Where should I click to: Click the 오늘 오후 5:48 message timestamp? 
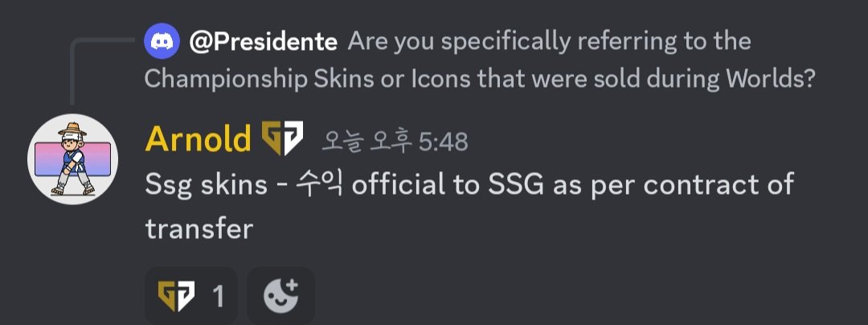[x=394, y=142]
